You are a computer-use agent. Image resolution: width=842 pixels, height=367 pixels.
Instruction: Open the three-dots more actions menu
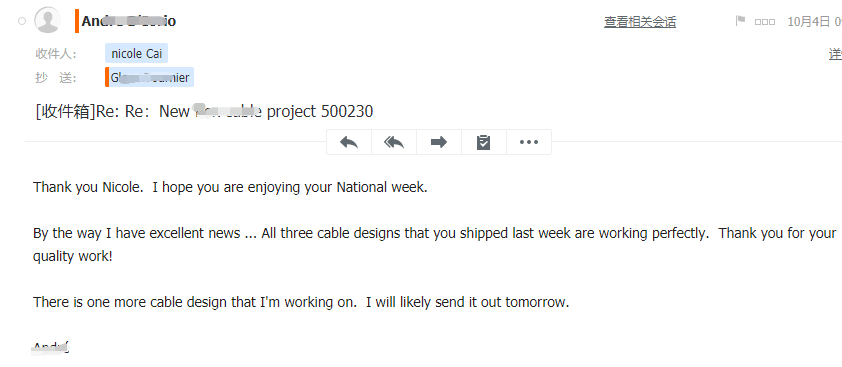tap(528, 142)
